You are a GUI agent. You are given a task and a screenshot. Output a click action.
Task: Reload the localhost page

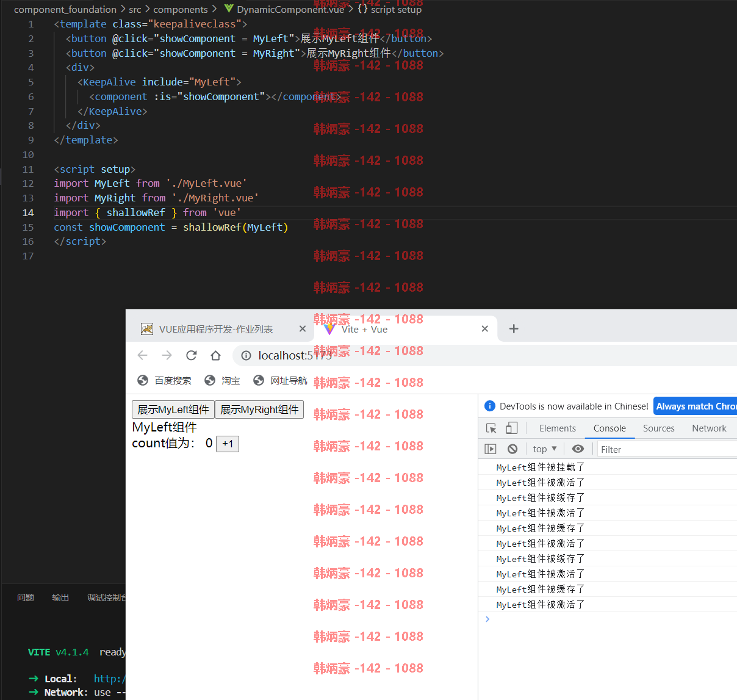coord(192,355)
